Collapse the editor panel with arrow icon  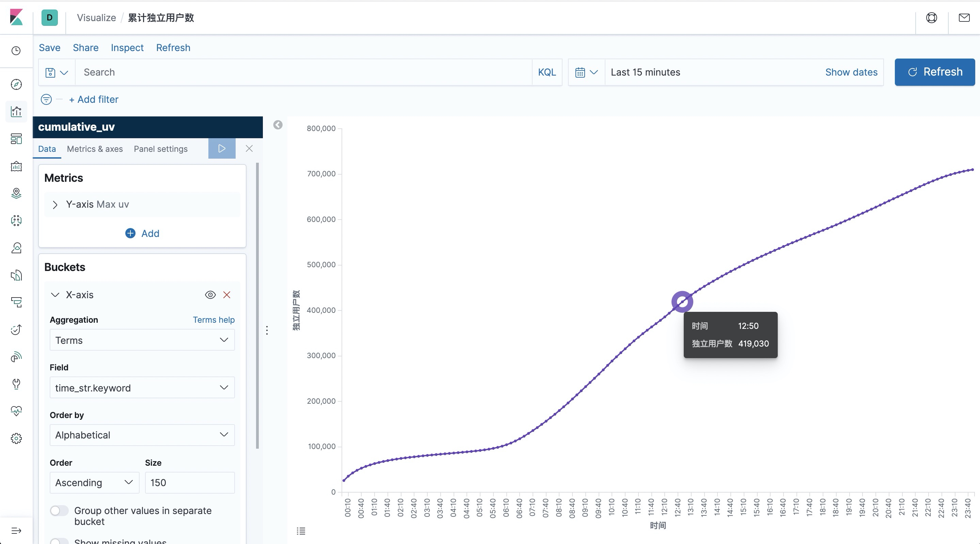[278, 125]
